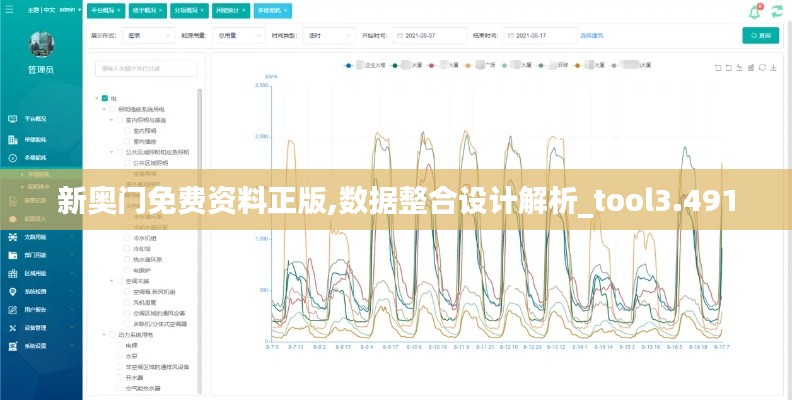Click chart download/save image icon

pyautogui.click(x=773, y=68)
